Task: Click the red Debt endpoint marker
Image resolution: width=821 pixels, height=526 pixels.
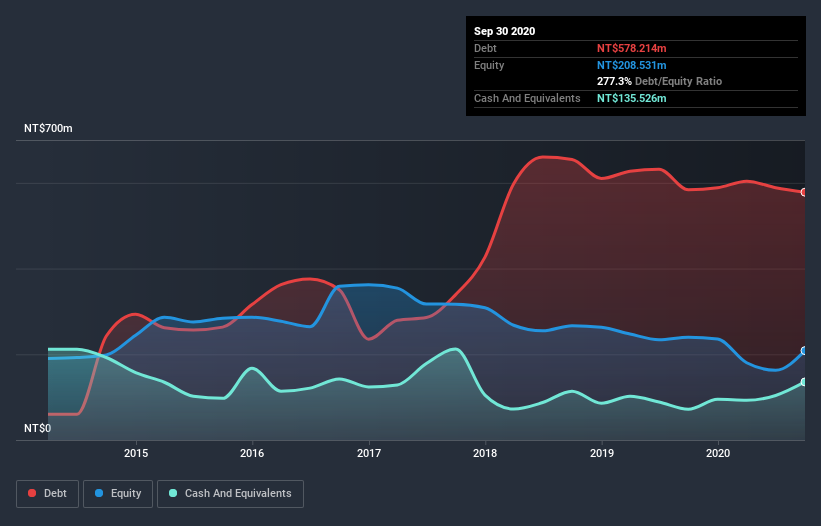Action: click(x=804, y=192)
